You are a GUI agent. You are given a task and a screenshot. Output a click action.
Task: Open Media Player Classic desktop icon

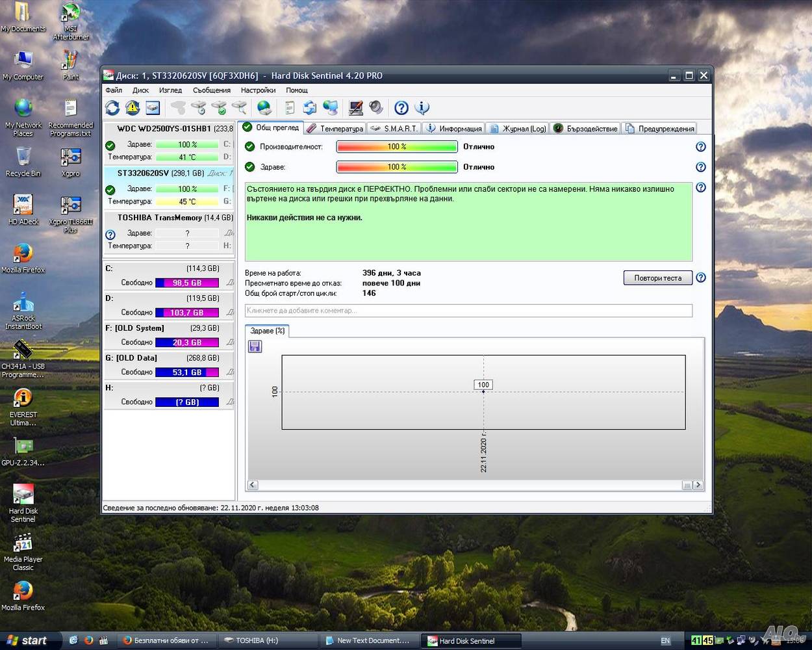click(x=23, y=552)
